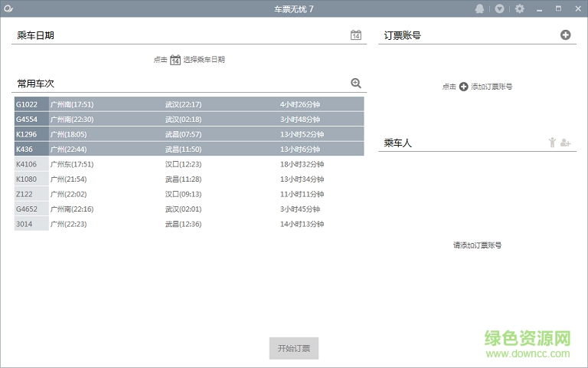The height and width of the screenshot is (368, 588).
Task: Close the 车票无忧 window
Action: tap(578, 8)
